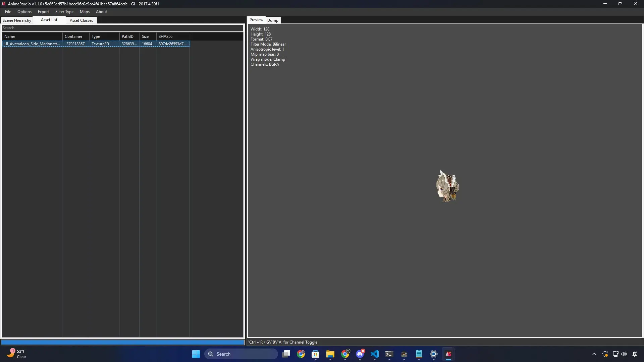Image resolution: width=644 pixels, height=362 pixels.
Task: Switch to the Scene Hierarchy tab
Action: pos(17,20)
